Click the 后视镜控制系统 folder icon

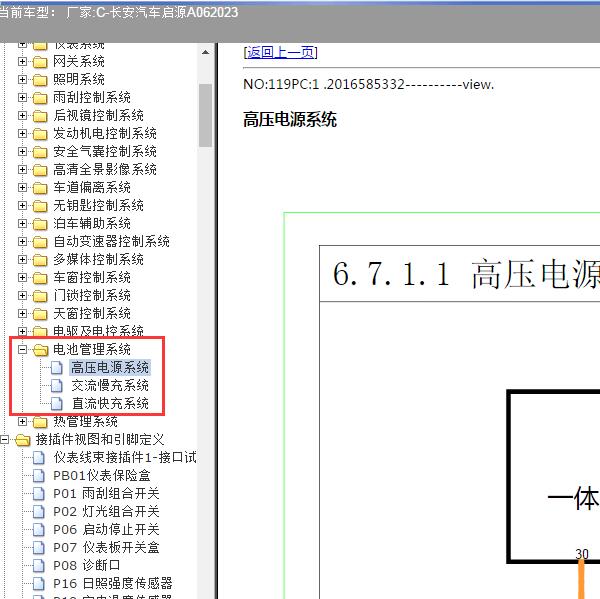[x=40, y=116]
